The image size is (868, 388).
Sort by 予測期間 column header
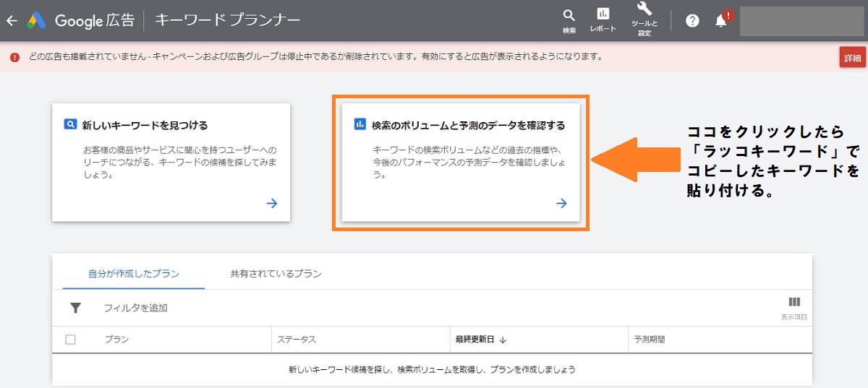click(650, 340)
